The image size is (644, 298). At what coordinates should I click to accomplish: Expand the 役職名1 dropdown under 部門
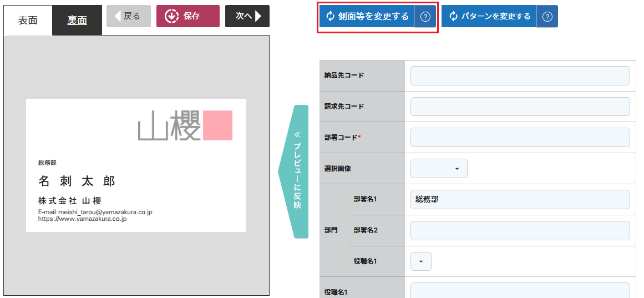coord(421,261)
